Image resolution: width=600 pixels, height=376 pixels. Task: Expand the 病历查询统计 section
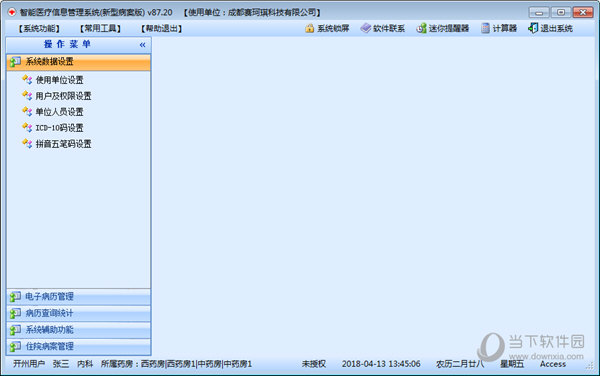pos(78,314)
